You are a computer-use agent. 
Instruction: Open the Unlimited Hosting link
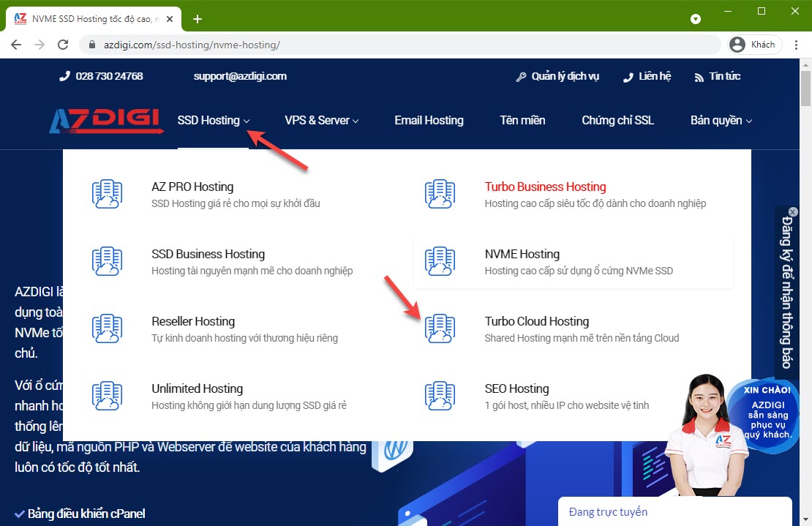(198, 388)
